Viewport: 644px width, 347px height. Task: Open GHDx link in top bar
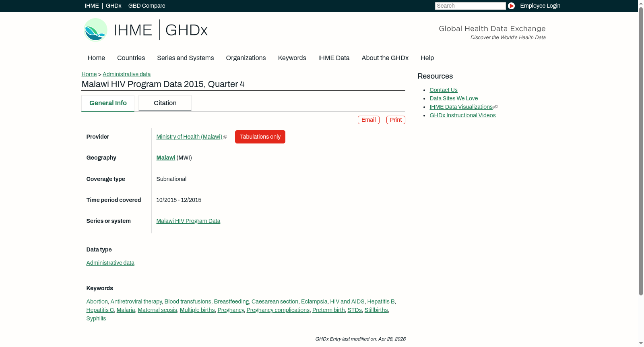pos(114,6)
